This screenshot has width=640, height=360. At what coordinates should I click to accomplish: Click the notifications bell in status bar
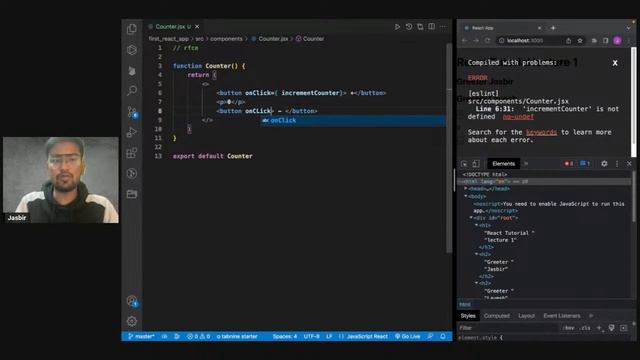[443, 337]
